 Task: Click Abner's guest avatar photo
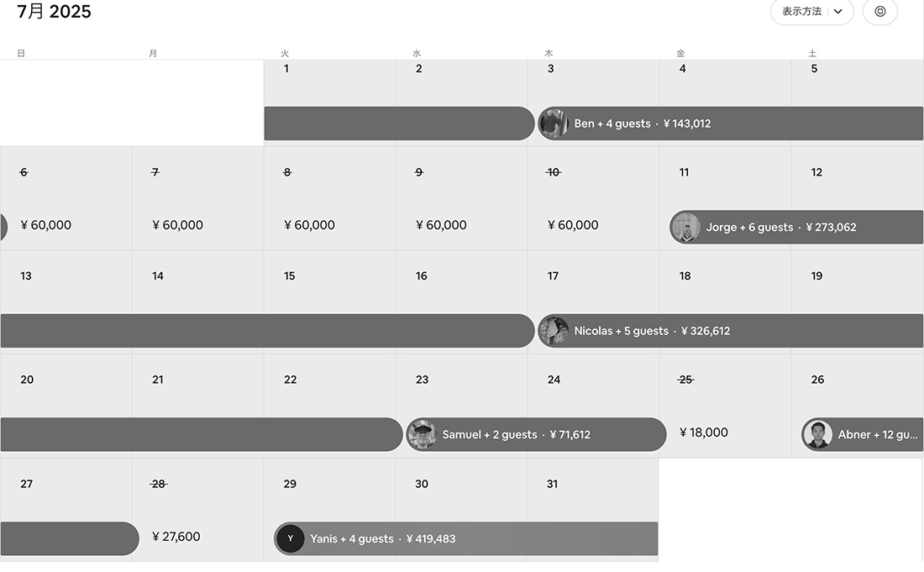coord(816,434)
